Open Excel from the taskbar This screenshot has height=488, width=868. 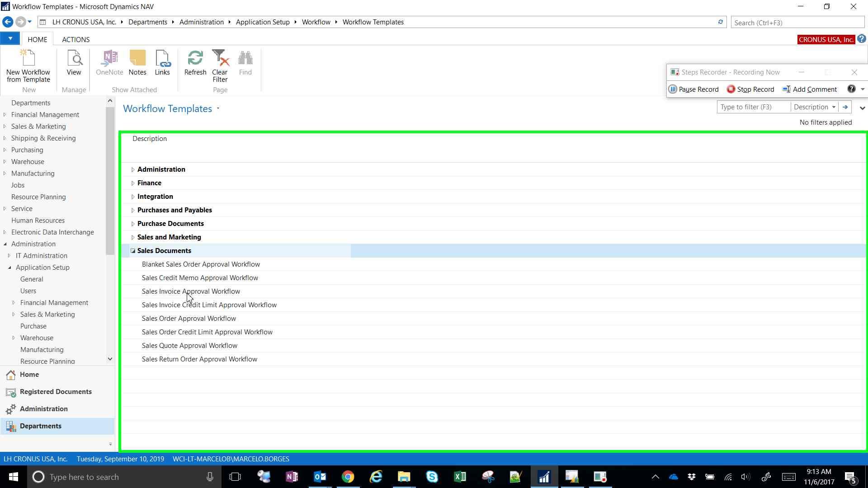tap(460, 477)
